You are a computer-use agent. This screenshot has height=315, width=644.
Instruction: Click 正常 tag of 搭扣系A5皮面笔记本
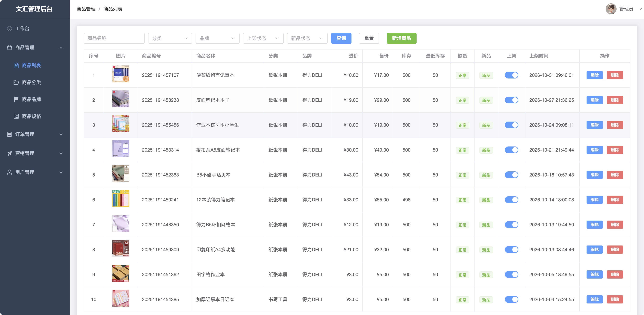pyautogui.click(x=462, y=150)
